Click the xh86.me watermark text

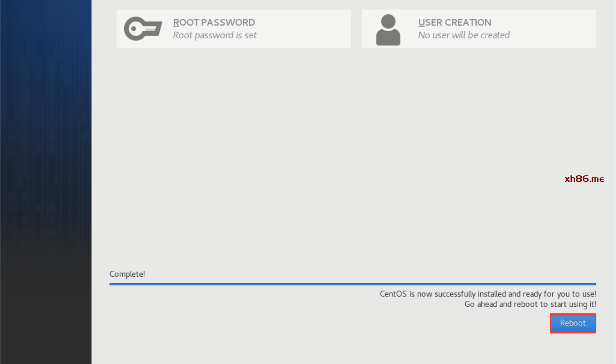pyautogui.click(x=584, y=179)
